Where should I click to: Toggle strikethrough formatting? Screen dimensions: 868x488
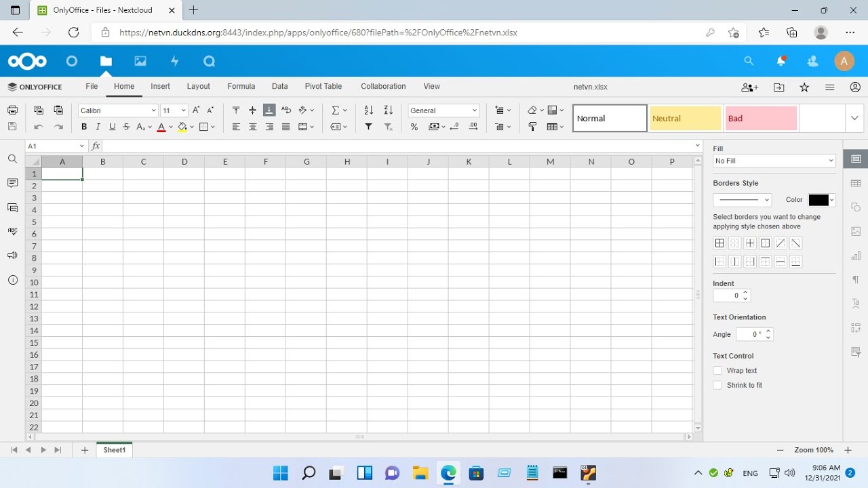(126, 127)
